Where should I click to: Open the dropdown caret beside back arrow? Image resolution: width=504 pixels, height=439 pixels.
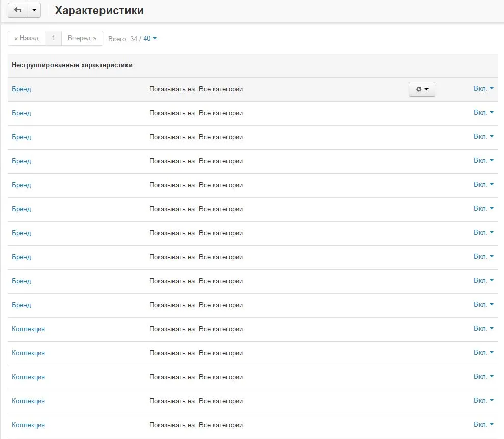(x=34, y=10)
